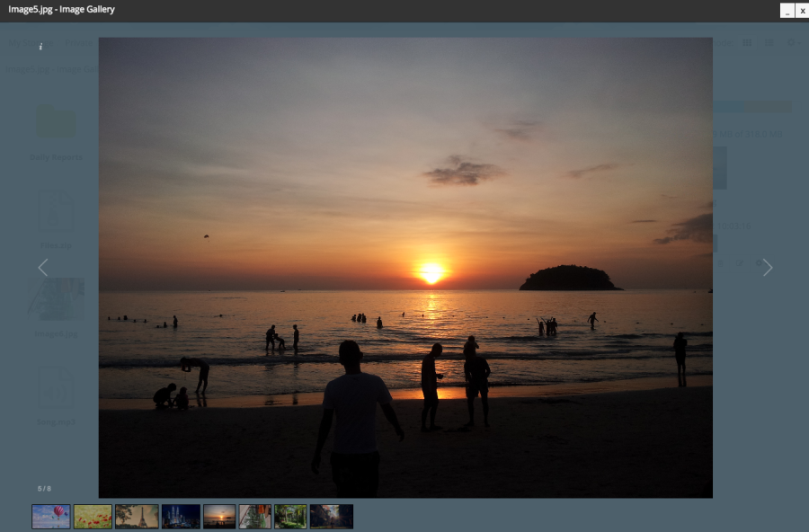Viewport: 809px width, 532px height.
Task: Switch layout with the grid view toolbar icon
Action: pyautogui.click(x=747, y=42)
